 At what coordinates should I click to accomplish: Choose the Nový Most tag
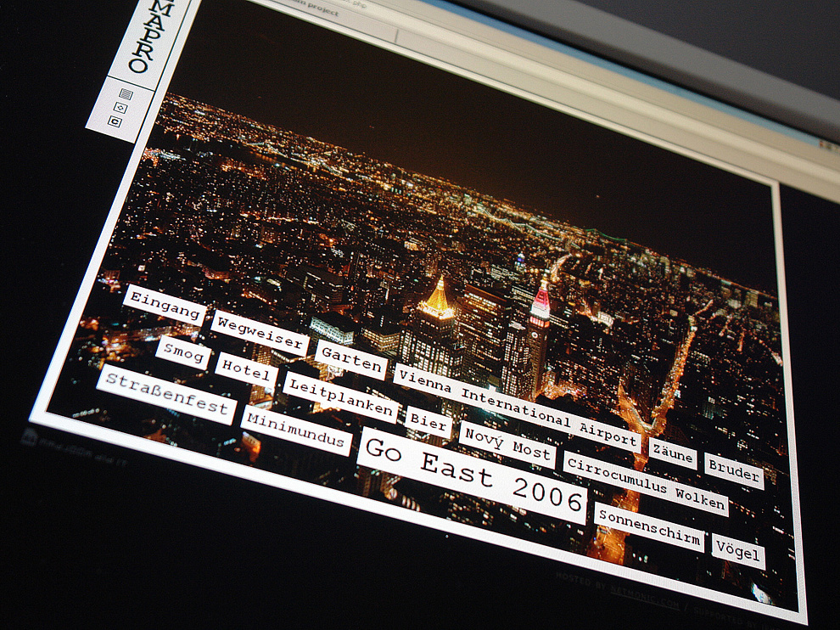[507, 444]
